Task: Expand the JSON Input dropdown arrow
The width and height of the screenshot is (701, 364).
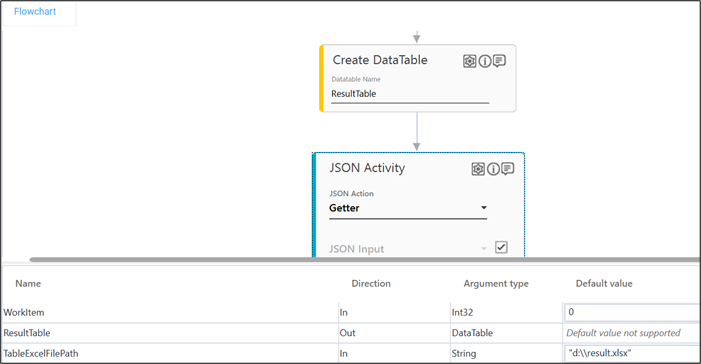Action: 484,249
